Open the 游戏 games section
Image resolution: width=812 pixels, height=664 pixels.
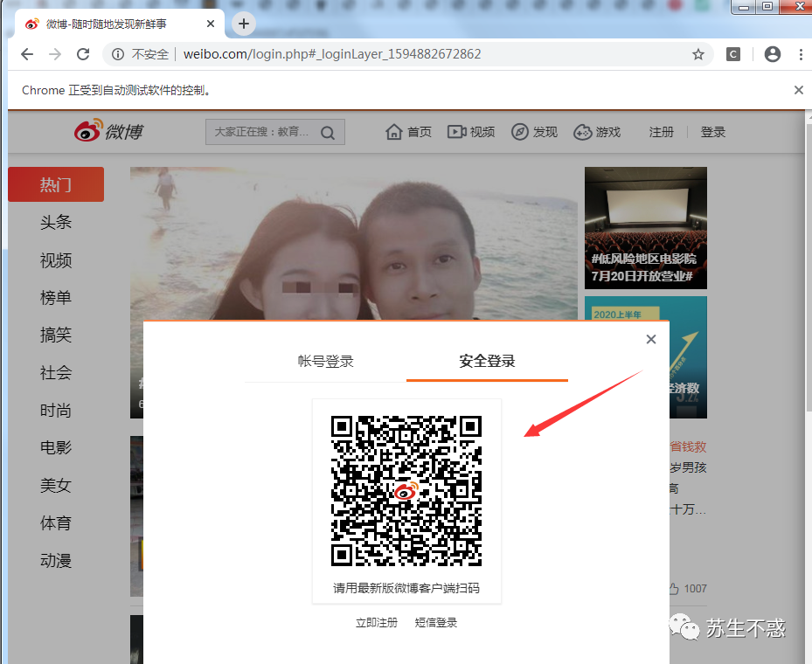(x=597, y=132)
